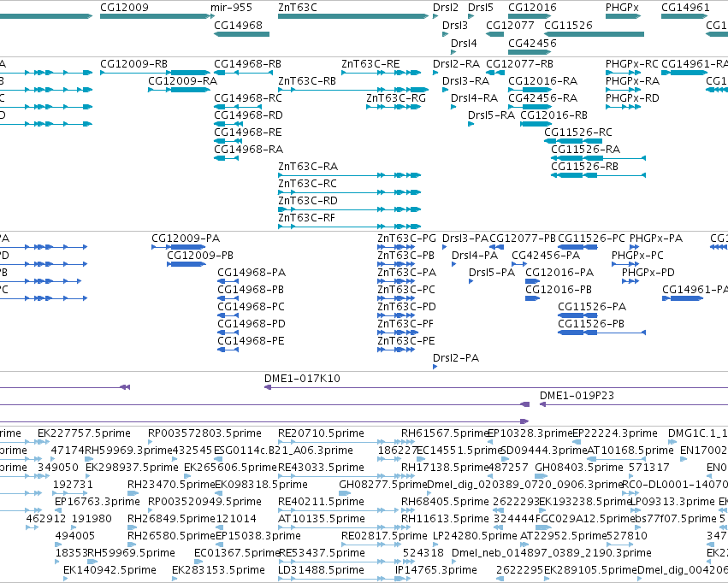Select the Drsl3 gene label
The image size is (728, 583).
(455, 25)
